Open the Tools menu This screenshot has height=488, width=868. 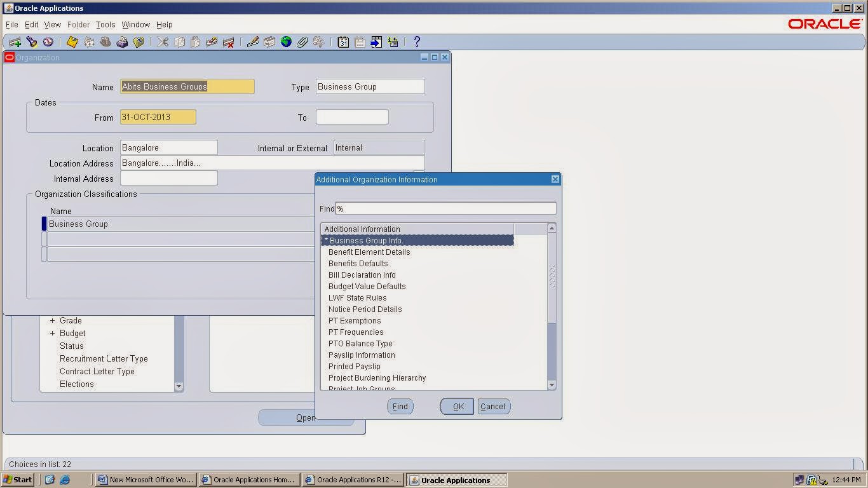[x=105, y=25]
